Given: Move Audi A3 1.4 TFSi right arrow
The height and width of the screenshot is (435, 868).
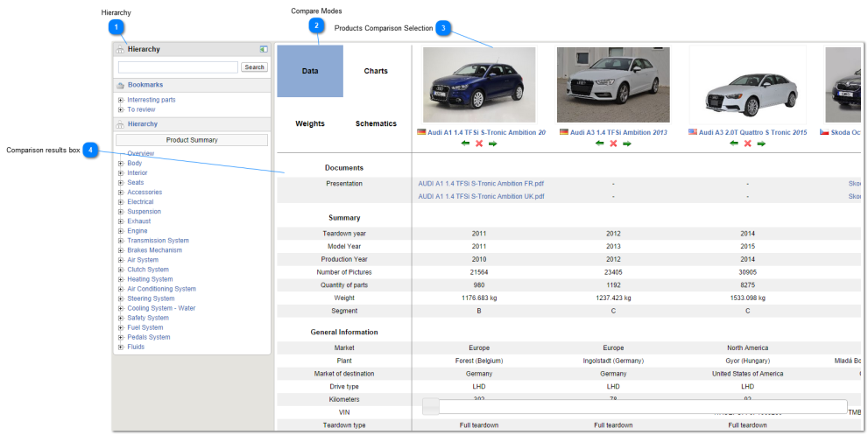Looking at the screenshot, I should tap(626, 144).
